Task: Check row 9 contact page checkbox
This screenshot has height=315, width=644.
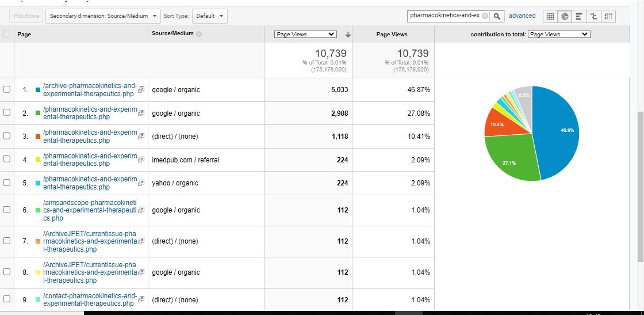Action: [x=6, y=299]
